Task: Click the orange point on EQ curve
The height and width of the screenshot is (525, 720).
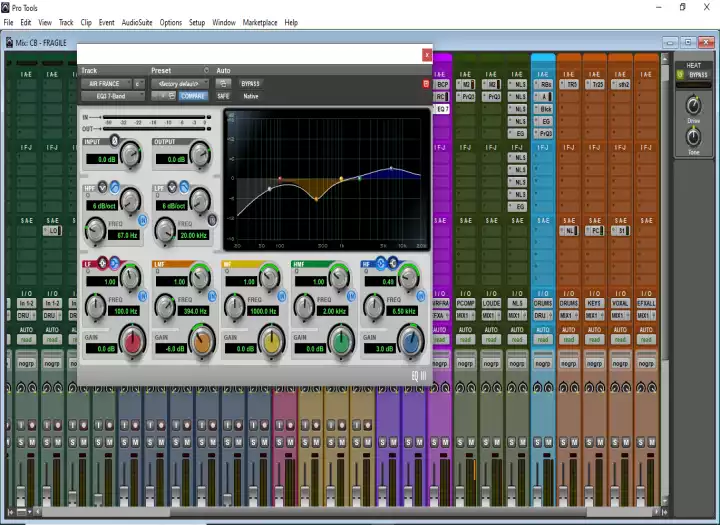Action: pos(316,199)
